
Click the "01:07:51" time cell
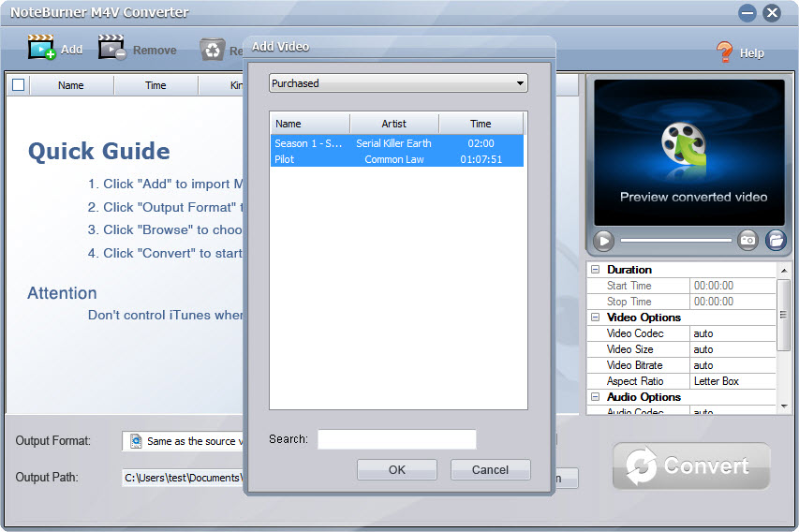[481, 159]
